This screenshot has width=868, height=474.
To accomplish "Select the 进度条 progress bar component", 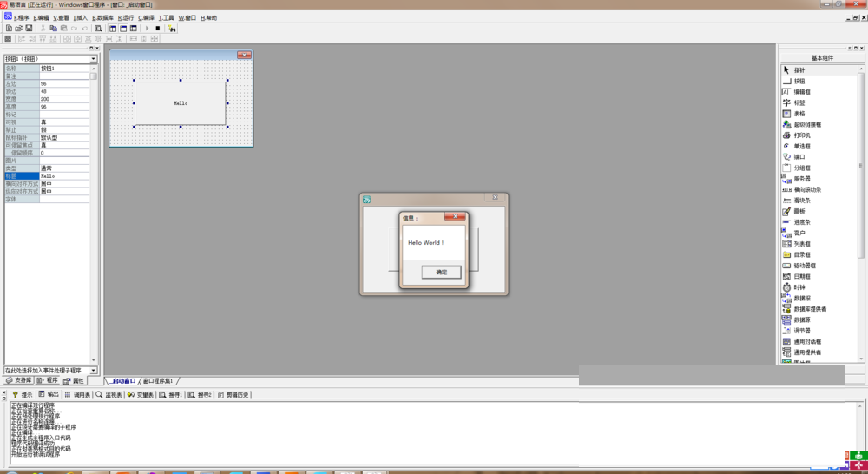I will point(820,222).
